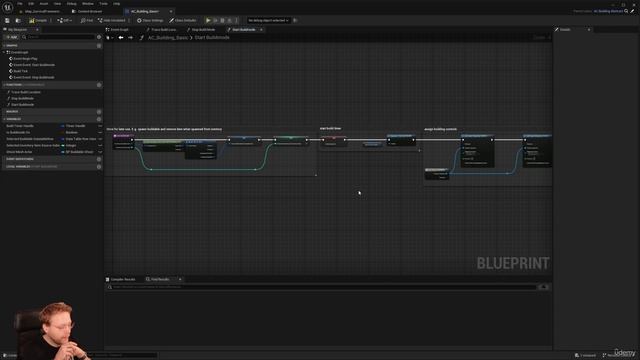This screenshot has height=360, width=640.
Task: Open Class Settings
Action: point(150,20)
